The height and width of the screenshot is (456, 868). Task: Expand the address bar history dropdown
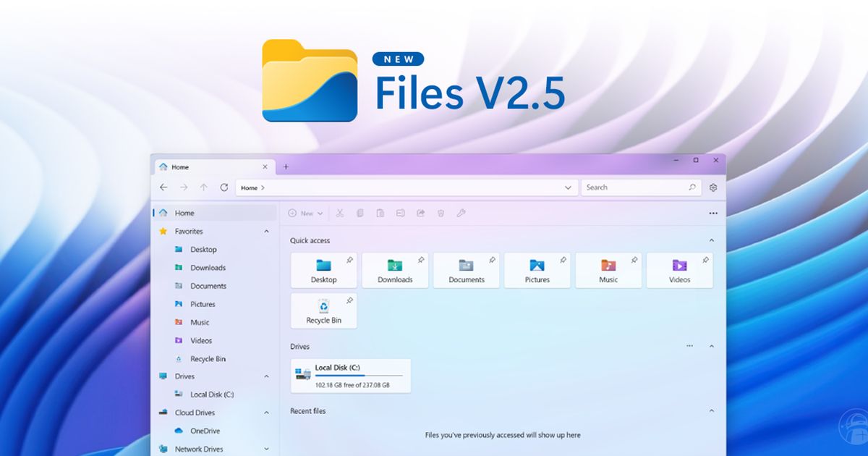(568, 187)
